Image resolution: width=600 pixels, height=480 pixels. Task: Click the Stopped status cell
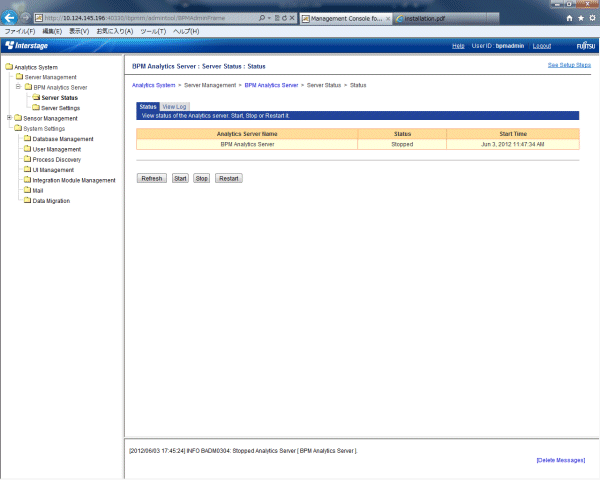click(402, 144)
